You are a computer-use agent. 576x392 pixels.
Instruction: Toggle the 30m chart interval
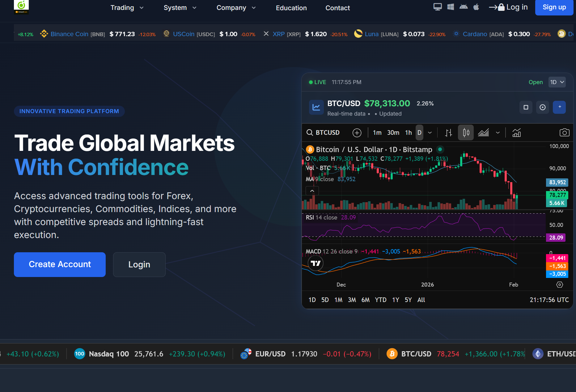pos(393,133)
